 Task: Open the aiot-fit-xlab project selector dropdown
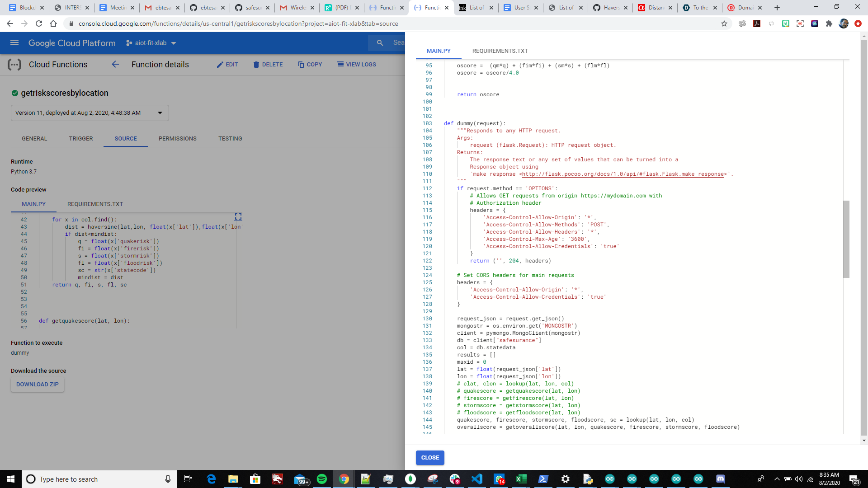click(151, 43)
